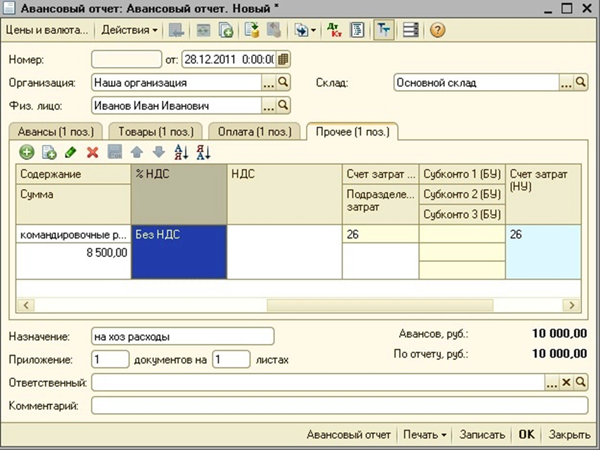Delete the selected row with the red cross
This screenshot has width=600, height=450.
pyautogui.click(x=93, y=152)
